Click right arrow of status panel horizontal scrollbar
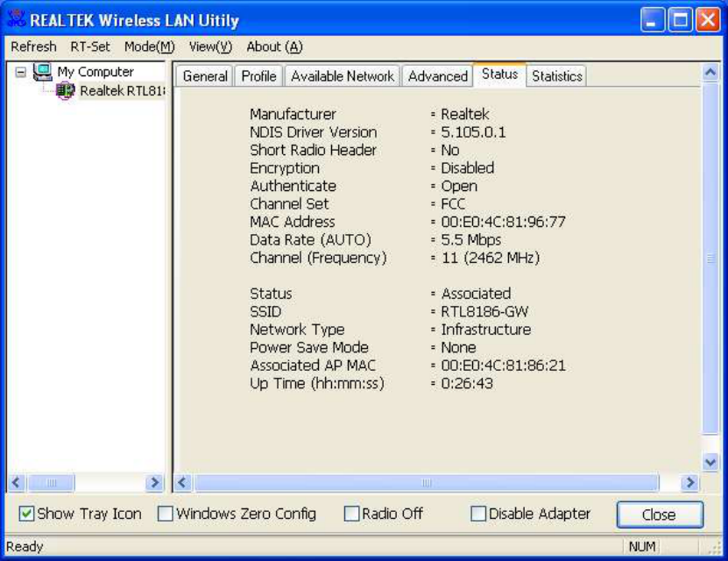Screen dimensions: 728x561 690,482
